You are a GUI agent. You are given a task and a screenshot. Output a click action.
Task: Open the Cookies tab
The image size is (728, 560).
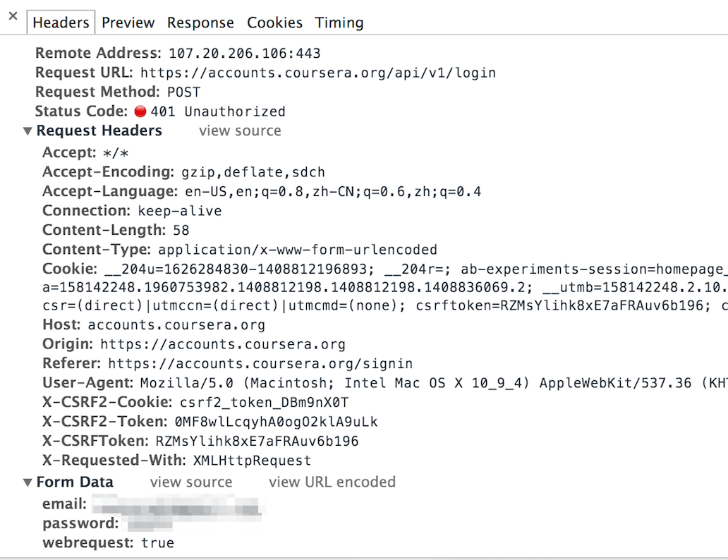pos(274,23)
